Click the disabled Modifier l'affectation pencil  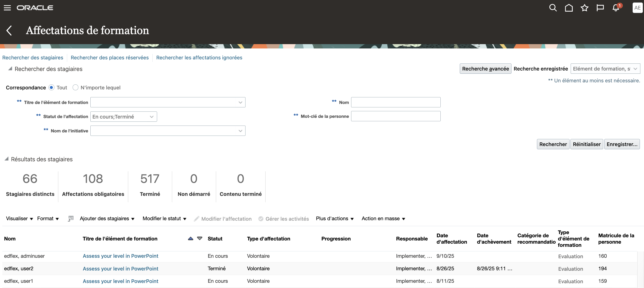pos(222,219)
